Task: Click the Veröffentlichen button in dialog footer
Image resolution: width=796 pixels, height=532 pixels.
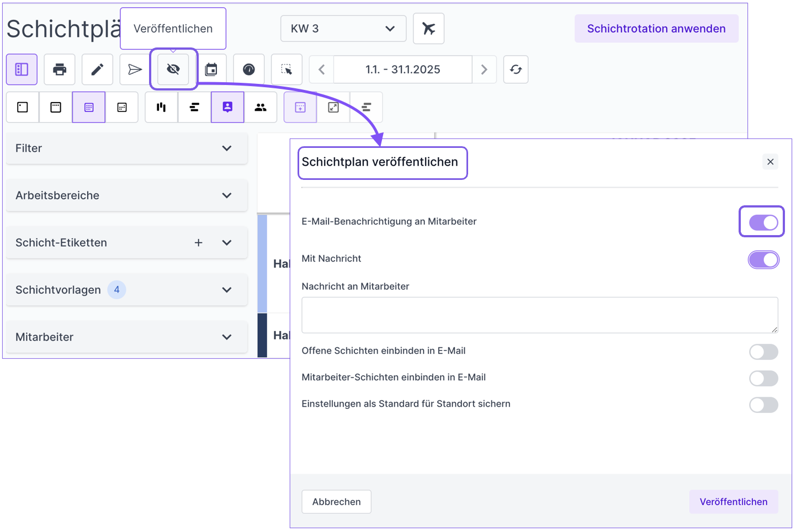Action: click(x=734, y=502)
